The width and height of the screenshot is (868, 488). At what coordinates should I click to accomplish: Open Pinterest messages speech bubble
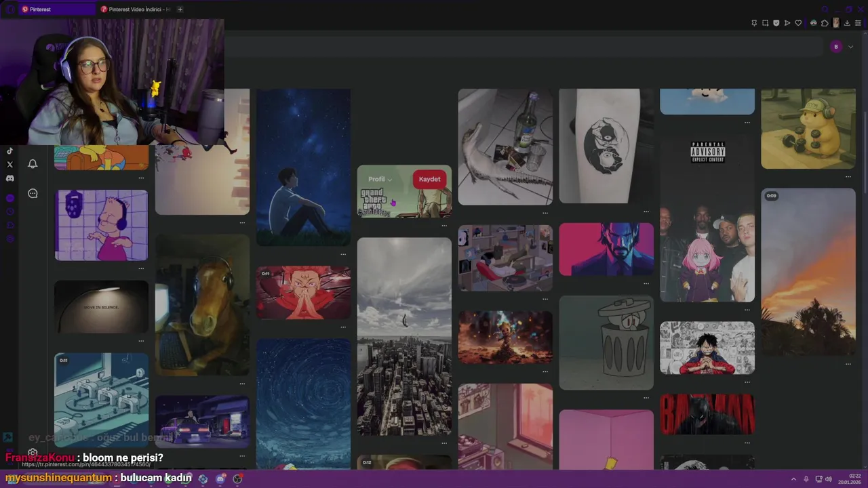[x=33, y=193]
